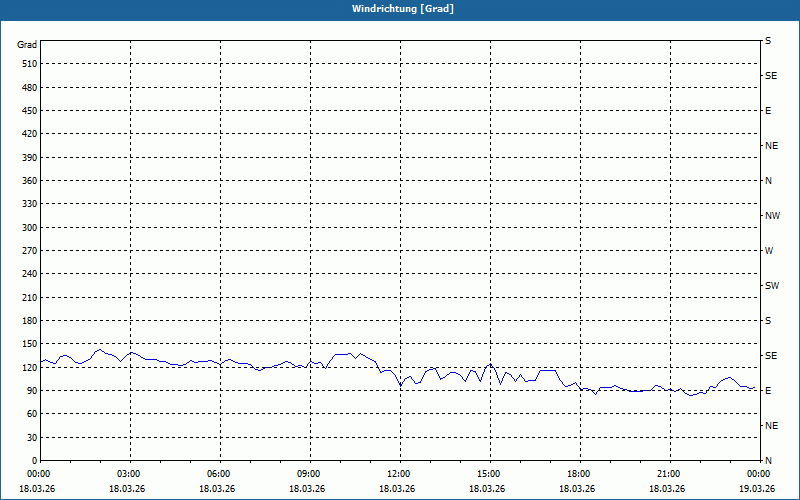Screen dimensions: 800x500
Task: Click the "Grad" axis unit label
Action: tap(27, 45)
